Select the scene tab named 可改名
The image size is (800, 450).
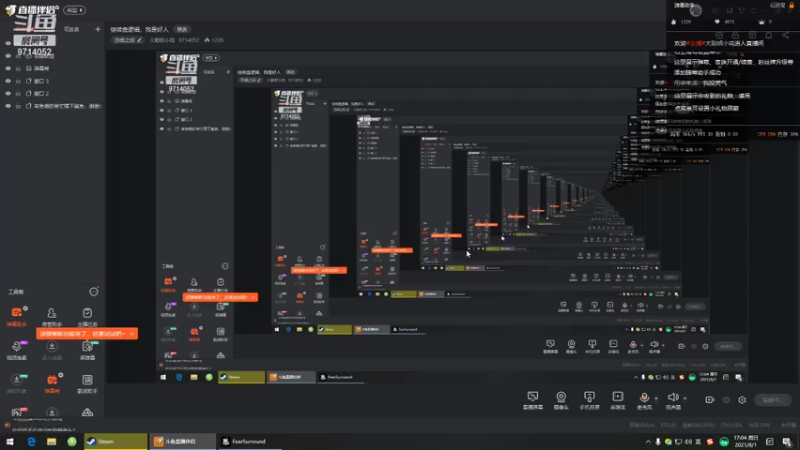[72, 30]
